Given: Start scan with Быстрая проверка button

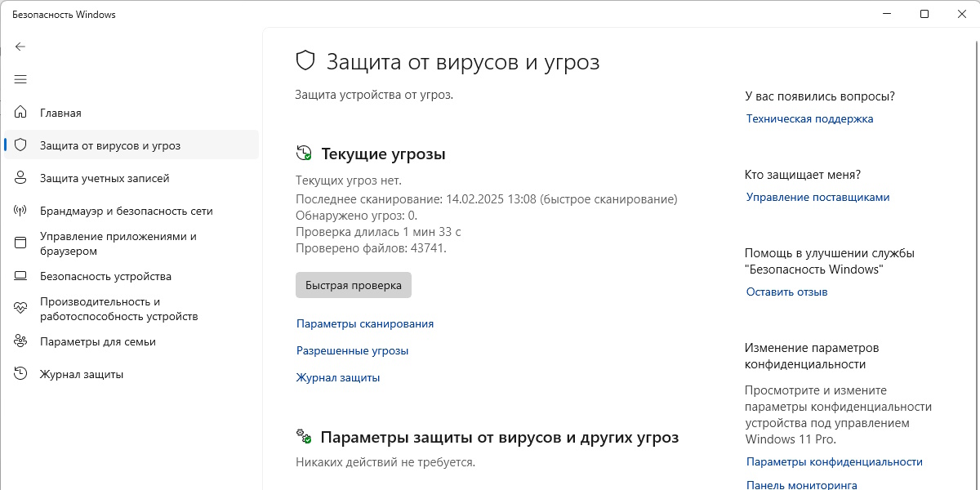Looking at the screenshot, I should click(354, 285).
